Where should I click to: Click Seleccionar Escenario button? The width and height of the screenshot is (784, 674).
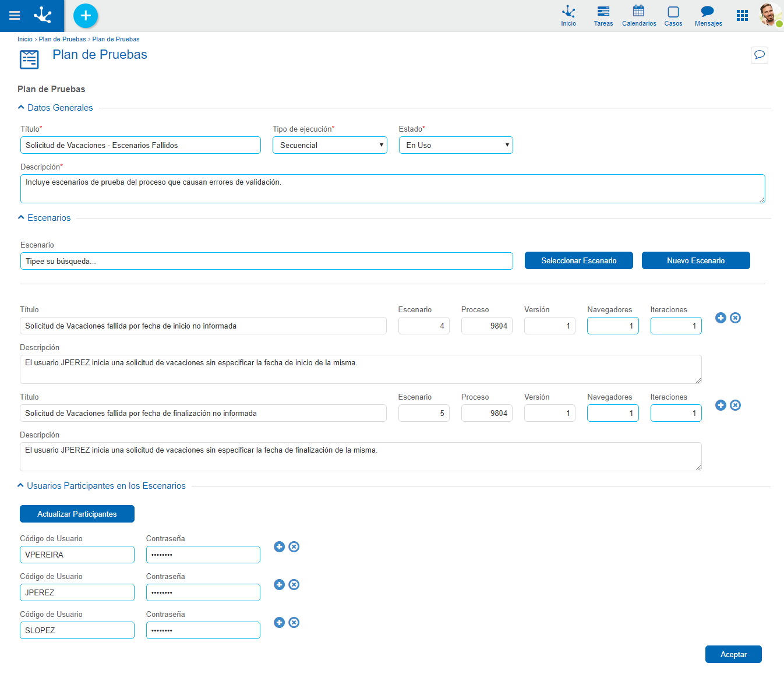coord(579,260)
